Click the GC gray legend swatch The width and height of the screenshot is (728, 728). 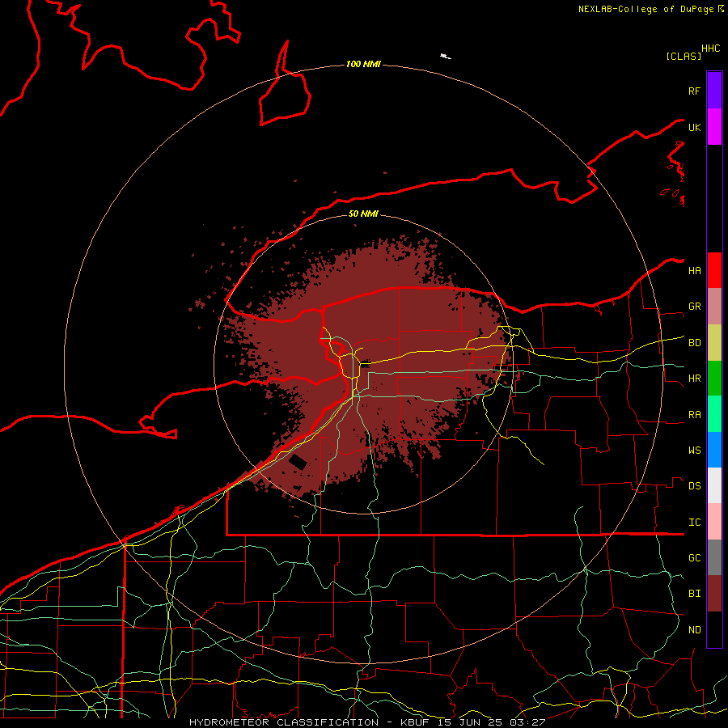coord(714,557)
